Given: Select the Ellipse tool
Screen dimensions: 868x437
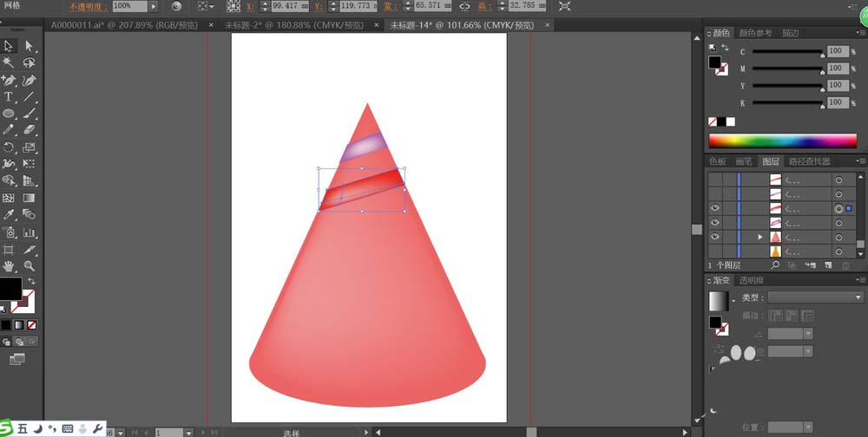Looking at the screenshot, I should pyautogui.click(x=9, y=114).
